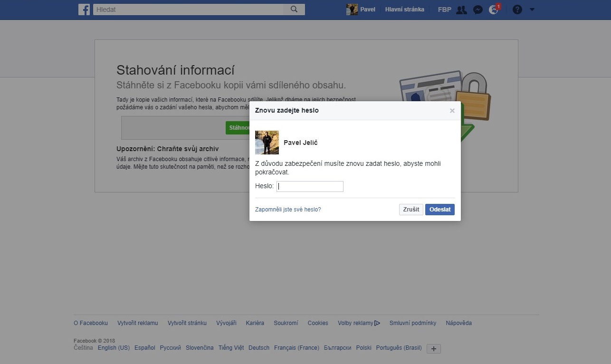Expand the account dropdown arrow

(532, 10)
